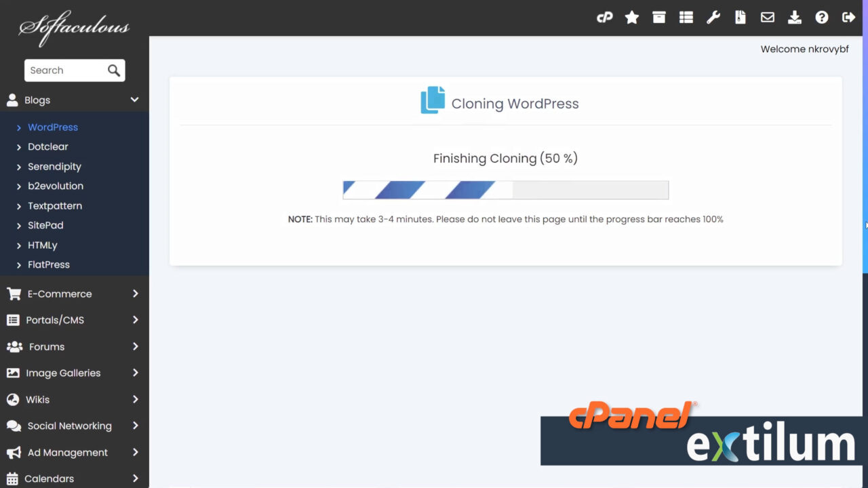Click the cloning progress bar
This screenshot has height=488, width=868.
[x=505, y=190]
